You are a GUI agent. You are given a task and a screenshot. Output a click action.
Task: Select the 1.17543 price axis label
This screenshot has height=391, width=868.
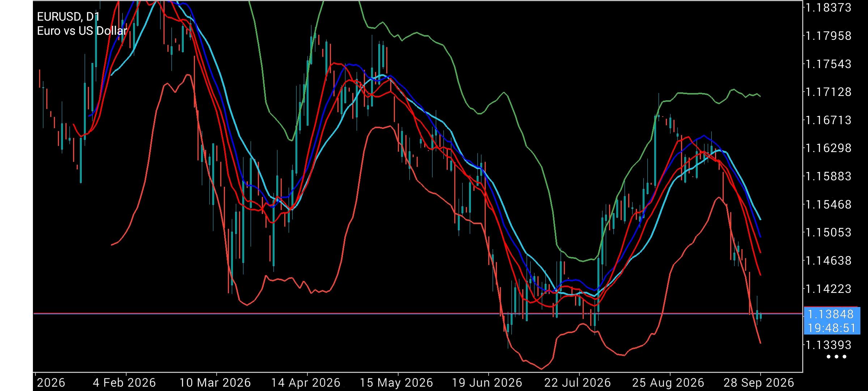tap(828, 64)
